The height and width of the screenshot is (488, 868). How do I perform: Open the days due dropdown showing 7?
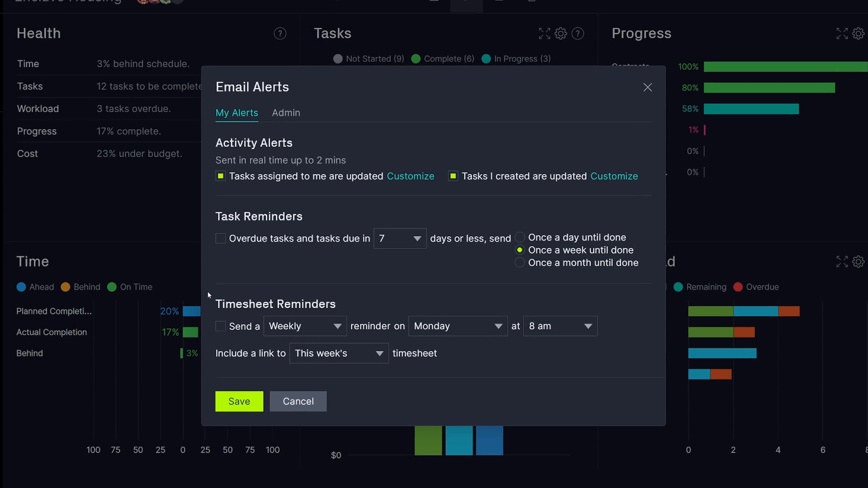pyautogui.click(x=400, y=238)
